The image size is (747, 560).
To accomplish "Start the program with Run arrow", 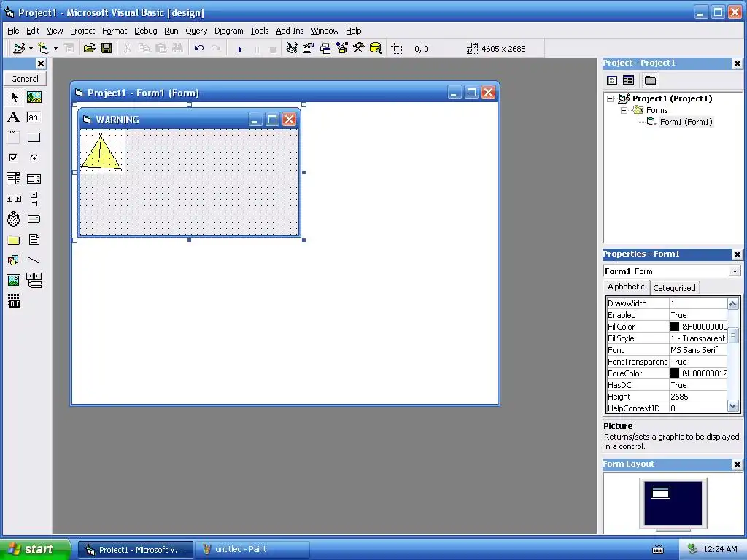I will tap(240, 49).
